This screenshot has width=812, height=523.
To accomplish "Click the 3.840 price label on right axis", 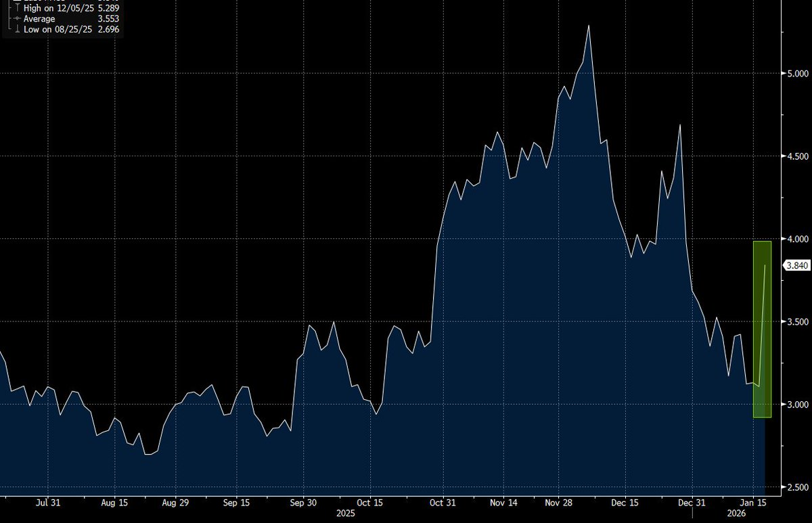I will tap(796, 265).
